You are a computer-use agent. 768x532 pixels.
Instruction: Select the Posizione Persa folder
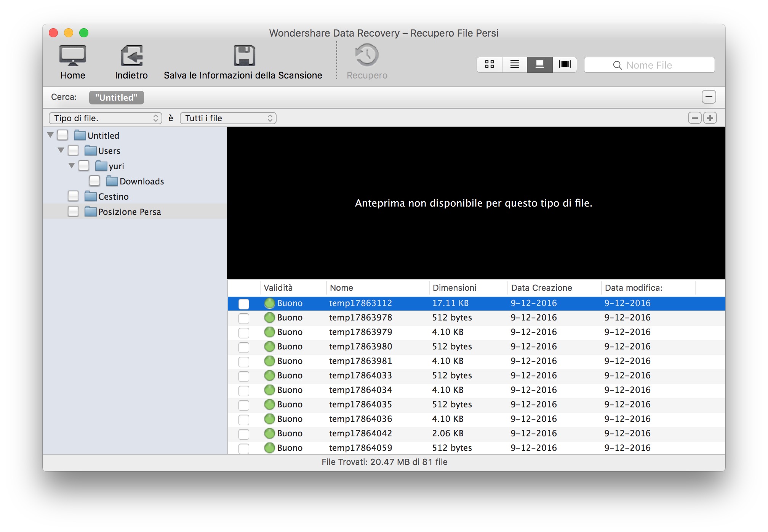tap(130, 212)
